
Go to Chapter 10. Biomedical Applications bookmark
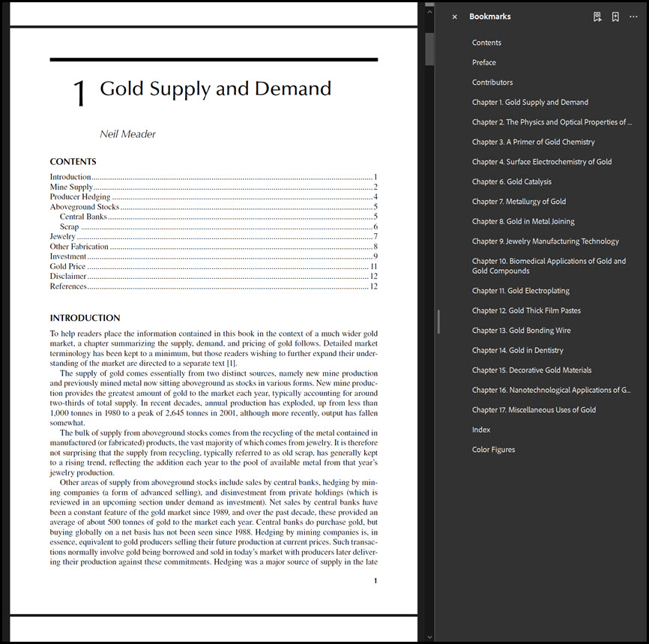click(x=549, y=266)
